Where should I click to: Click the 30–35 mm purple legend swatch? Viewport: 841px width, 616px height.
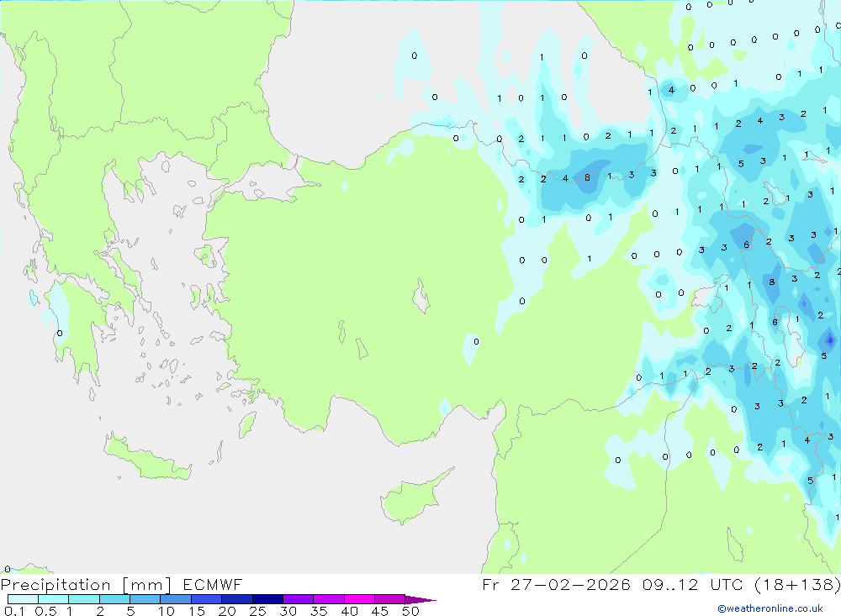299,599
